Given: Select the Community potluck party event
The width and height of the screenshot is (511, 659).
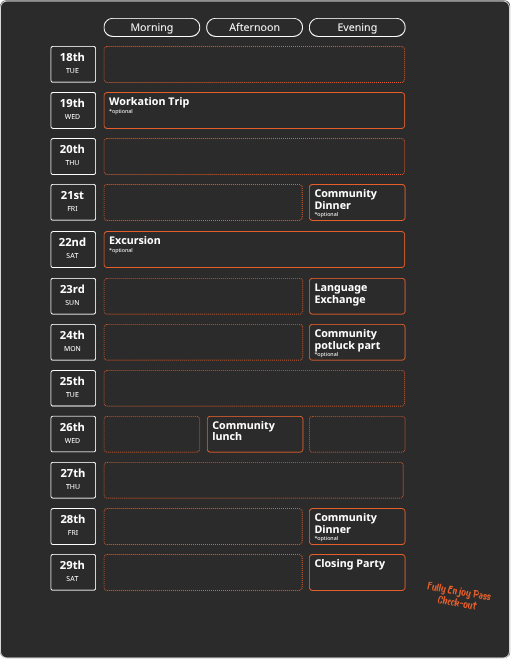Looking at the screenshot, I should 357,343.
